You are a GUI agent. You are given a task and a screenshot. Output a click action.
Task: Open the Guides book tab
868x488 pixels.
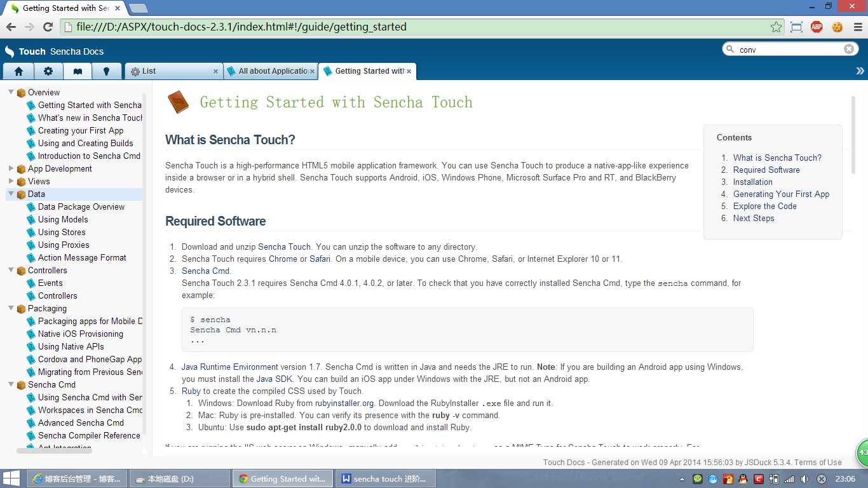pos(78,71)
